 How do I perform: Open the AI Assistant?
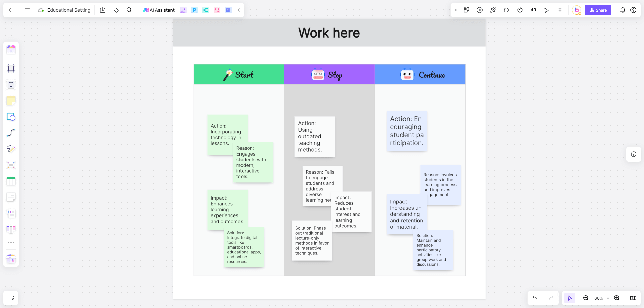click(x=159, y=10)
